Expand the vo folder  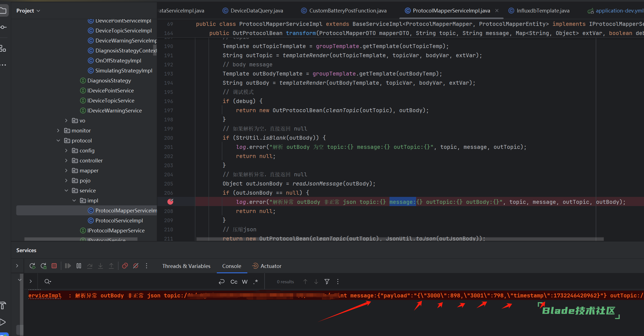point(66,121)
